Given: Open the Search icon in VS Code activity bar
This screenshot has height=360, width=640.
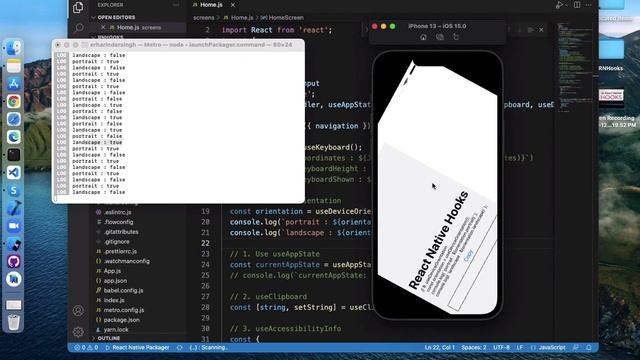Looking at the screenshot, I should coord(78,28).
